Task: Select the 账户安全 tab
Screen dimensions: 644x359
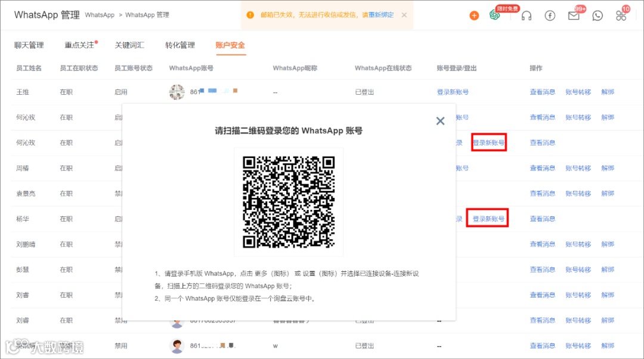Action: tap(230, 45)
